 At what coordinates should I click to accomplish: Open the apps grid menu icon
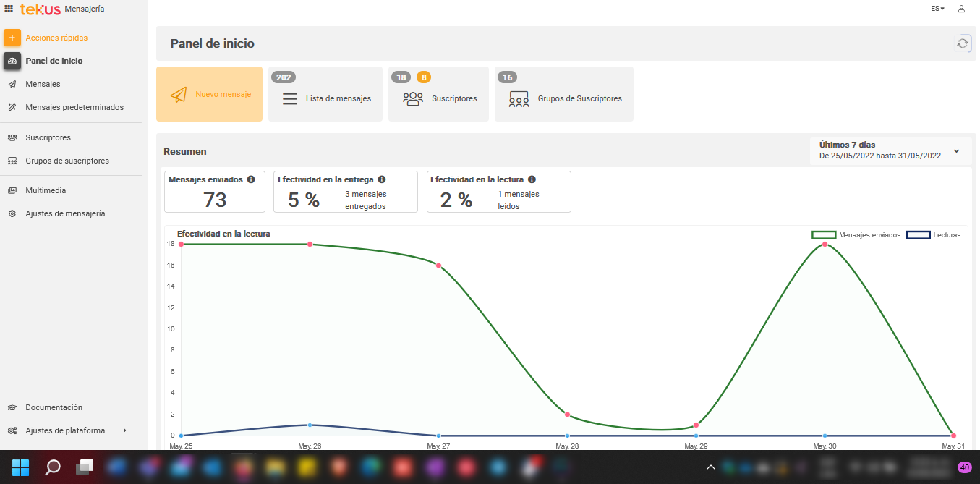point(9,9)
